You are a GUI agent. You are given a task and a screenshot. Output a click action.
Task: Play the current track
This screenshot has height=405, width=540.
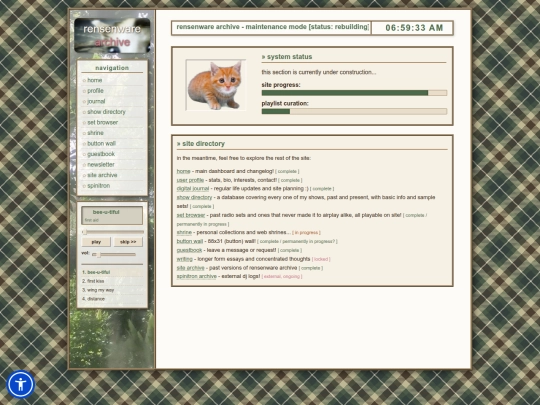tap(96, 242)
